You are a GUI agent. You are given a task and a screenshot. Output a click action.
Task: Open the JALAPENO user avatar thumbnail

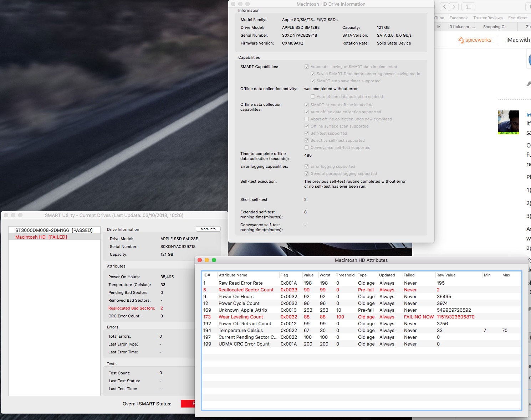[x=509, y=122]
